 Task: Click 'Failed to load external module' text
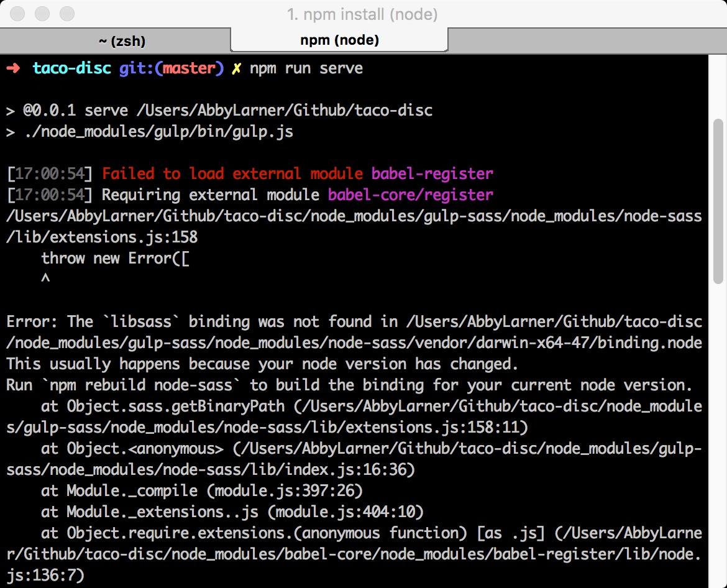[x=232, y=174]
